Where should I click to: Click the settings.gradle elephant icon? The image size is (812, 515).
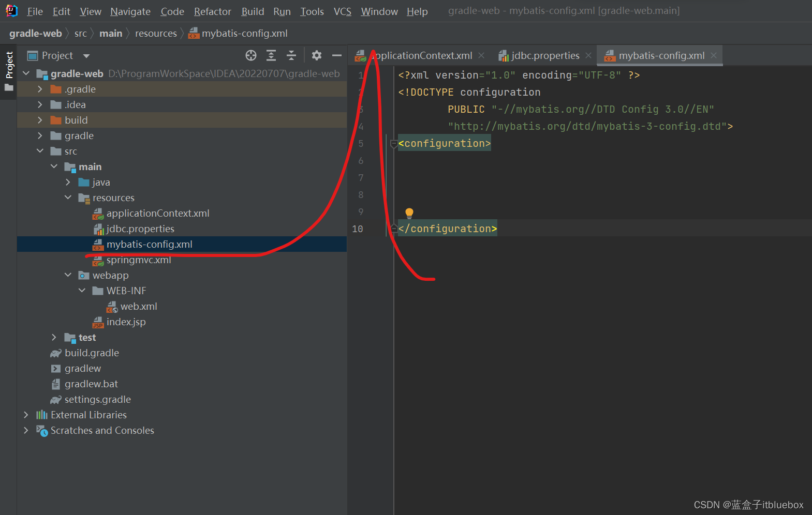pos(56,400)
